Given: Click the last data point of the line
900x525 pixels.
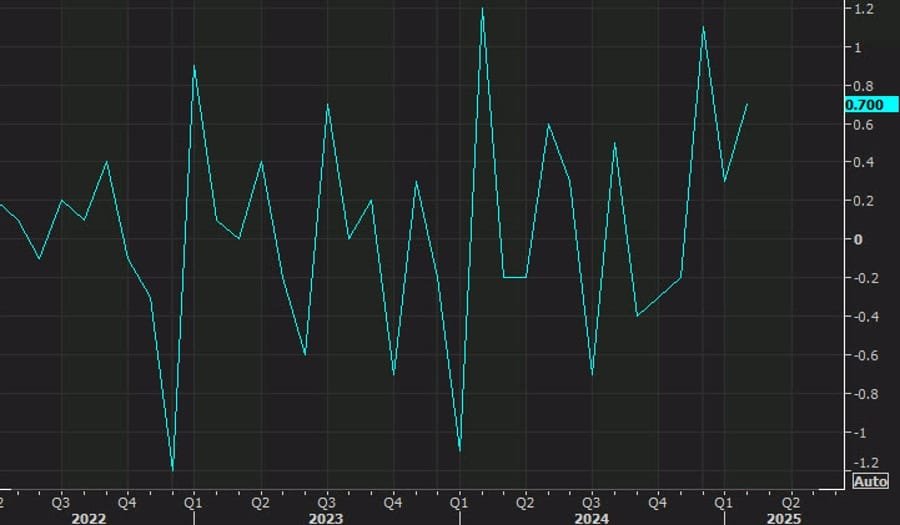Looking at the screenshot, I should click(746, 105).
